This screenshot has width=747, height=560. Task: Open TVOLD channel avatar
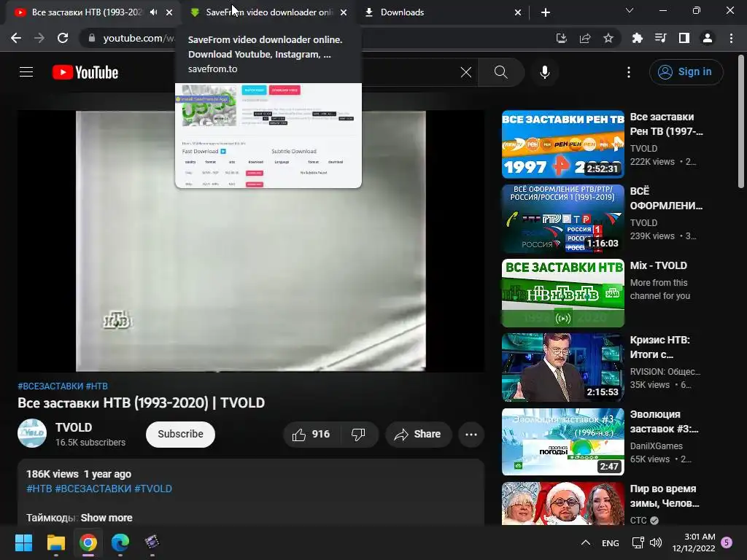(32, 433)
